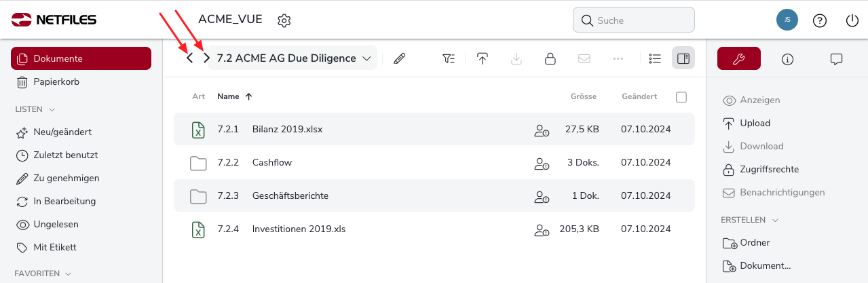
Task: Check the select-all checkbox in header
Action: click(681, 97)
